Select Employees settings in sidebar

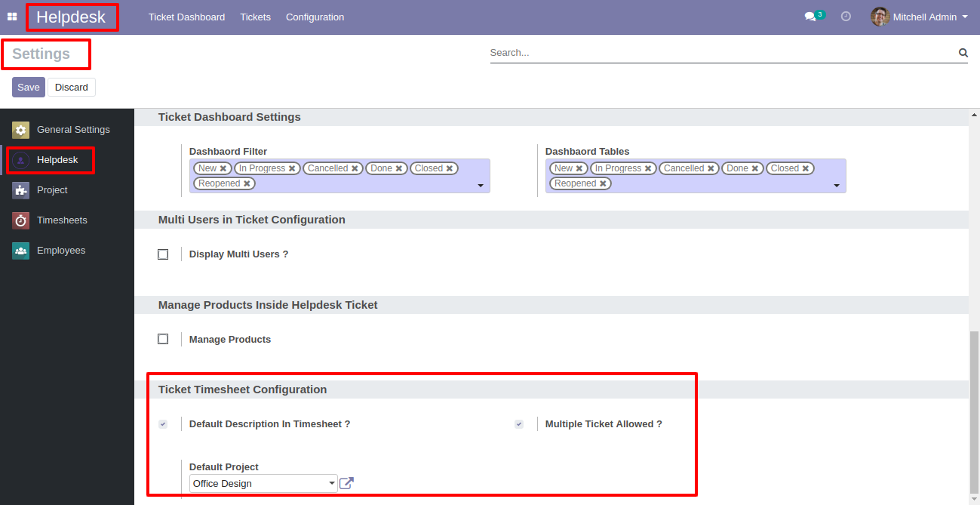point(67,251)
